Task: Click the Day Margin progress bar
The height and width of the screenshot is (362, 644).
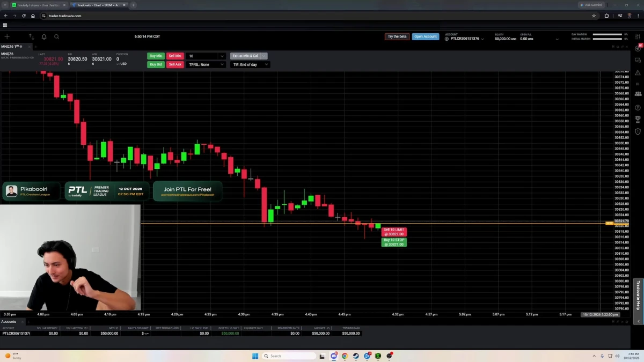Action: [607, 34]
